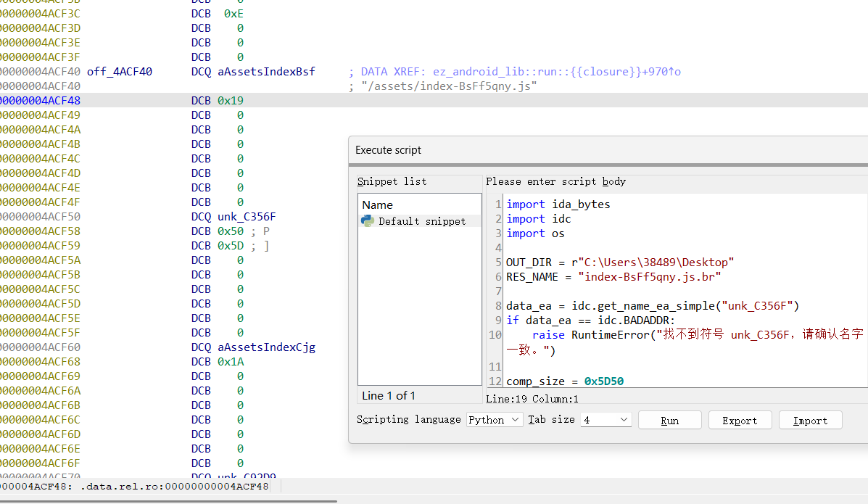Click the 'import idc' line in script
Screen dimensions: 868x504
(x=539, y=219)
